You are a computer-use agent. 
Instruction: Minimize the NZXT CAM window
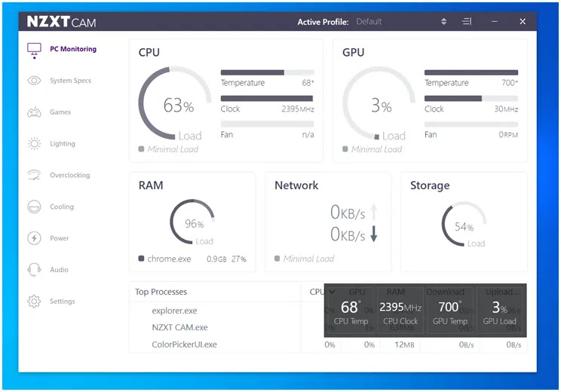(x=495, y=21)
